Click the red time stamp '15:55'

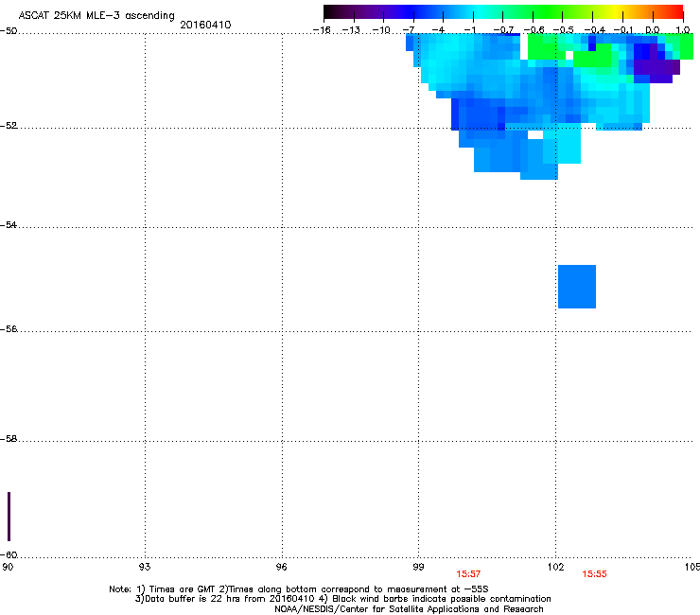[594, 574]
